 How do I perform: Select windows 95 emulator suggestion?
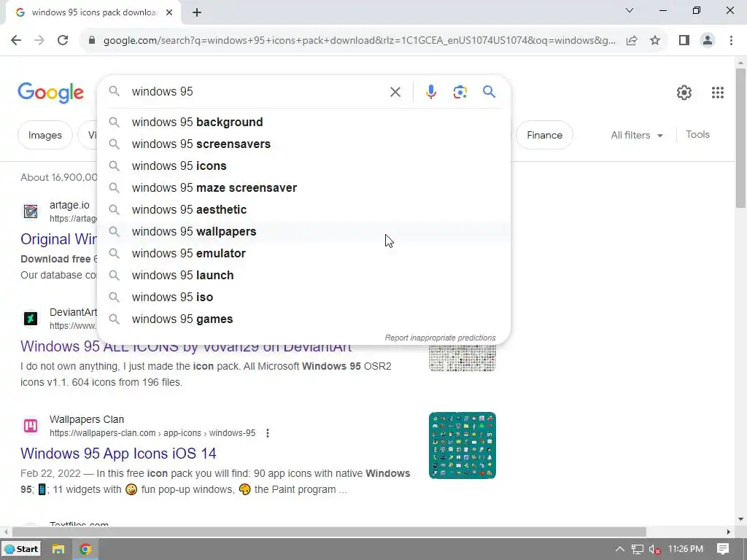tap(303, 253)
